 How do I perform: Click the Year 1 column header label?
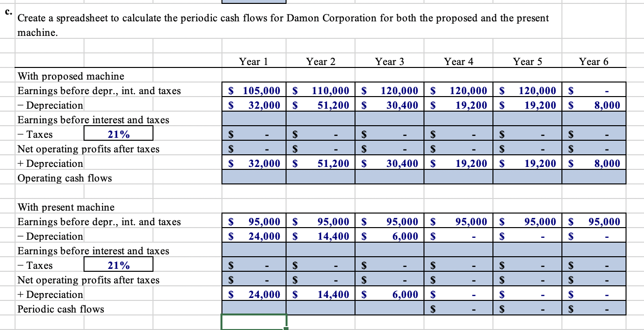point(253,62)
